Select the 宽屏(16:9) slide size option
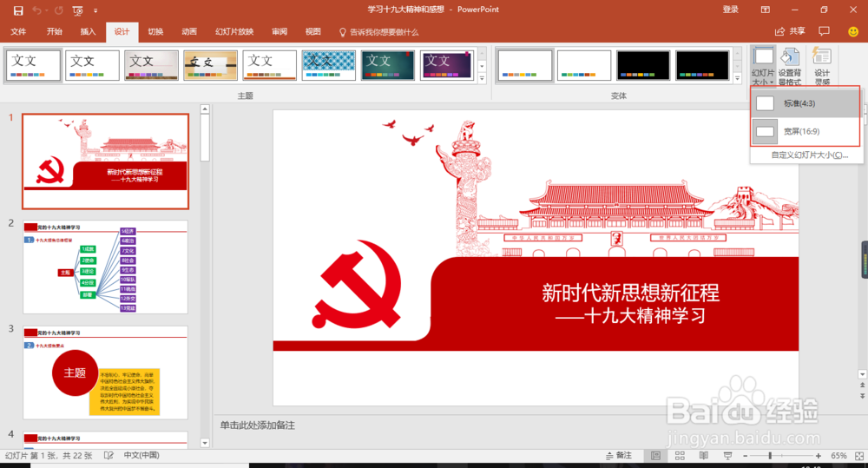 point(805,131)
